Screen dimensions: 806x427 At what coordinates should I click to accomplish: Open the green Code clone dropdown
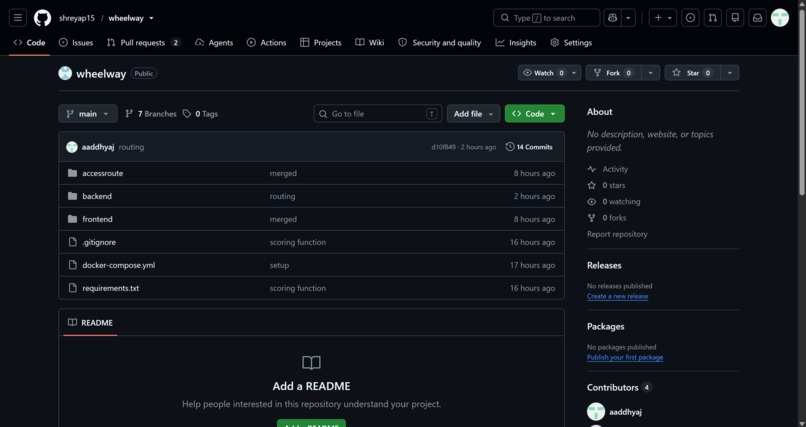[x=535, y=114]
